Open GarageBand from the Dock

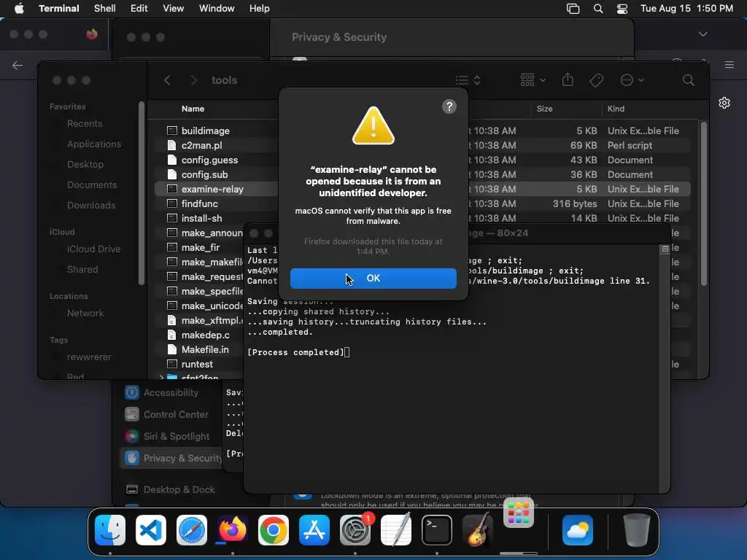(477, 530)
